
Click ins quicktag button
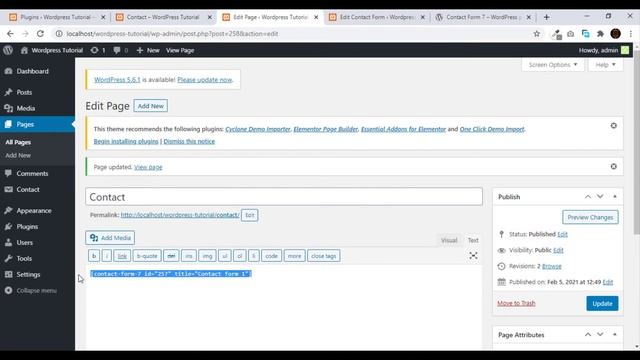189,256
